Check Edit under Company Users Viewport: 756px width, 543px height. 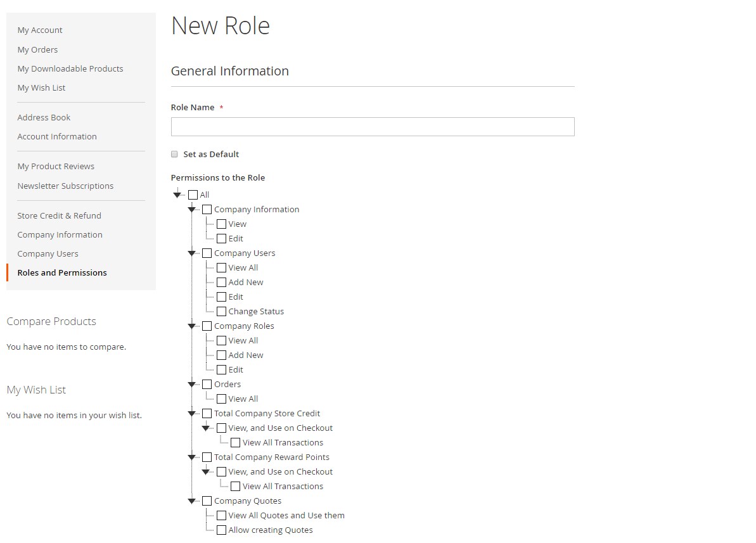pos(221,297)
